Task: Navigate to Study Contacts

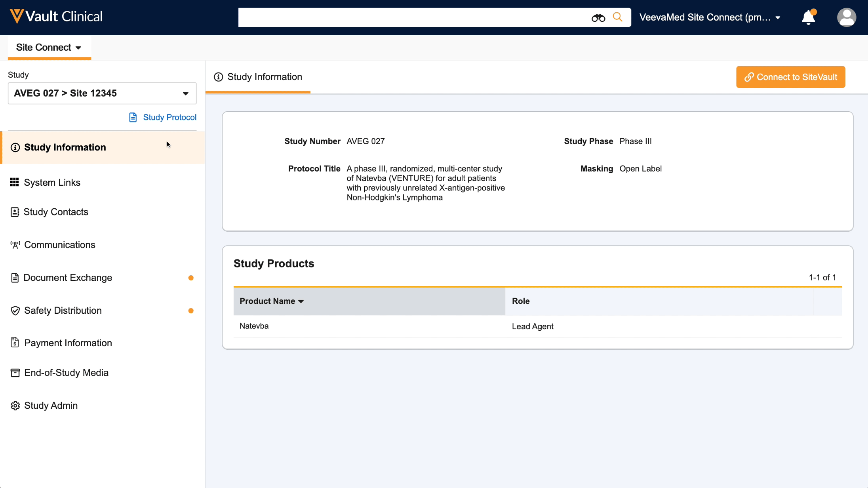Action: (56, 212)
